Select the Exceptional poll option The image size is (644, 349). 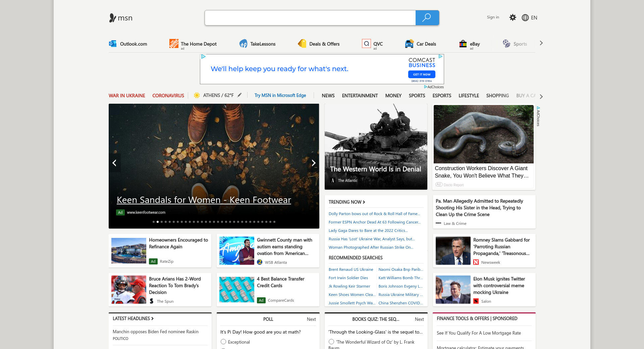pyautogui.click(x=223, y=342)
